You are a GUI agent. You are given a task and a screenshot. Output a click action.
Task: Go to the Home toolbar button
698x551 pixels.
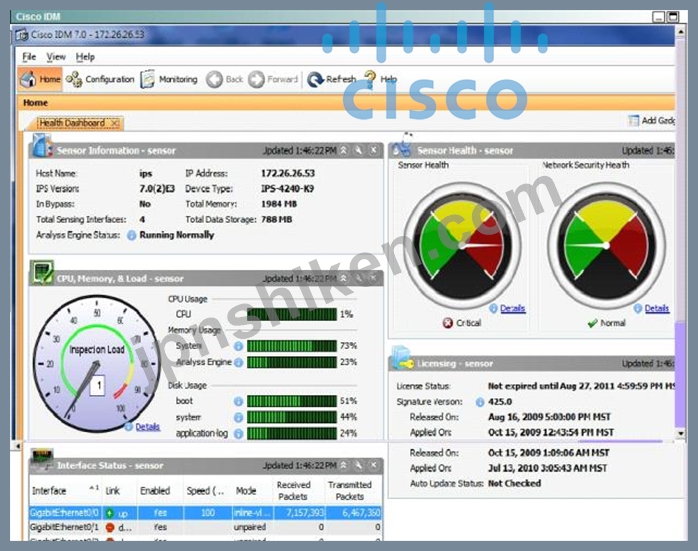pos(41,79)
